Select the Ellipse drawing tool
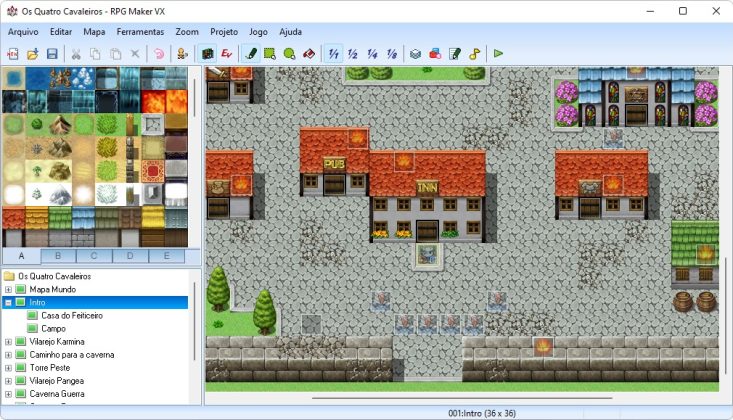The width and height of the screenshot is (733, 420). pyautogui.click(x=289, y=54)
